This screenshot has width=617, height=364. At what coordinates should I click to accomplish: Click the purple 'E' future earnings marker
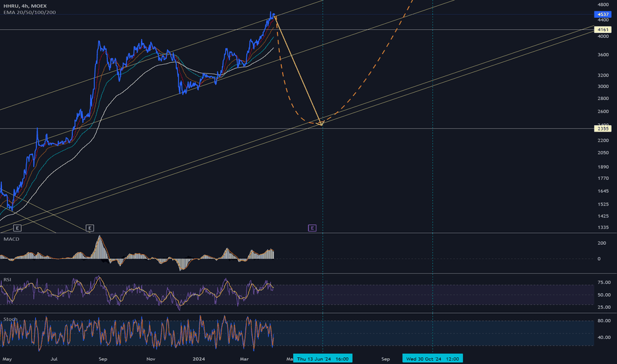coord(312,228)
